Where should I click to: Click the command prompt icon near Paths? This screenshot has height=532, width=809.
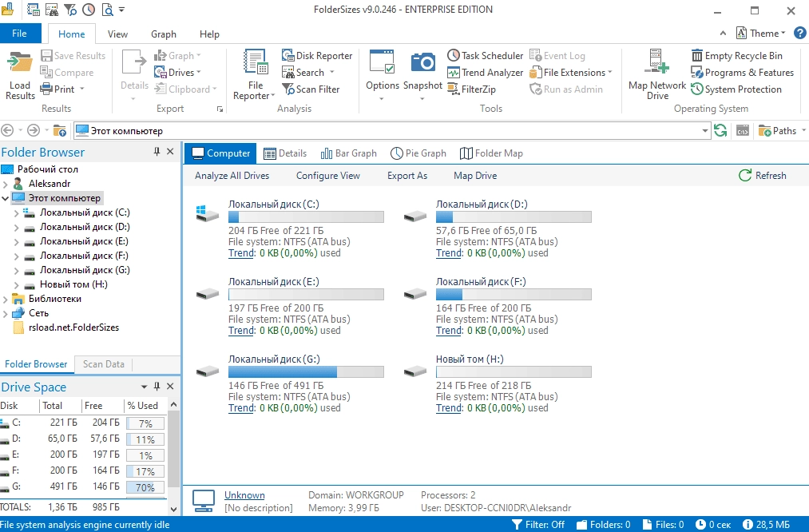[x=743, y=130]
